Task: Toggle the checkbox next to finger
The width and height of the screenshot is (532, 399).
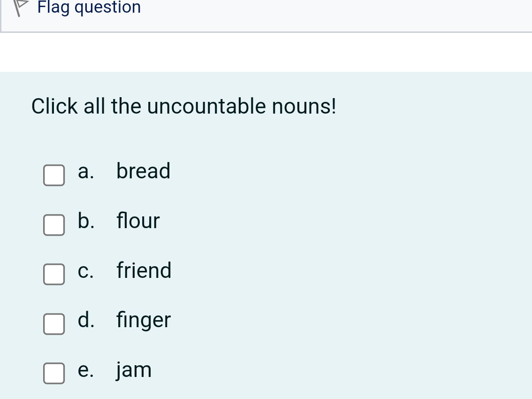Action: click(54, 324)
